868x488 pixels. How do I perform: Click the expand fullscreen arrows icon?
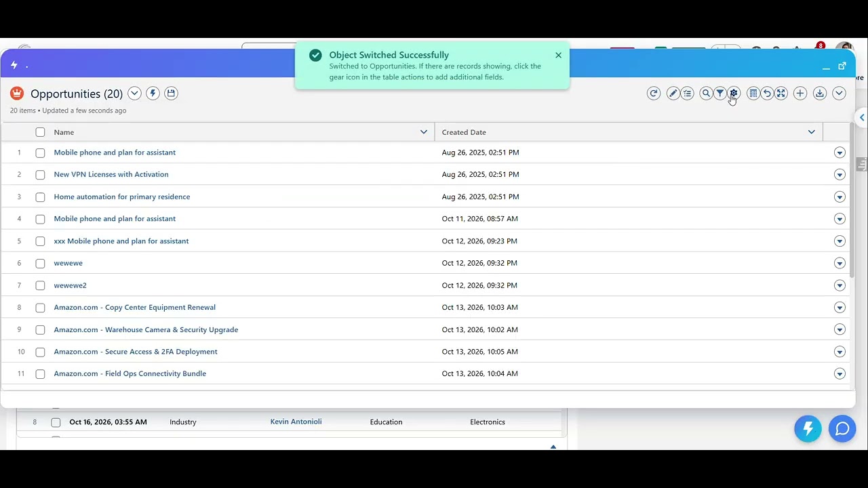tap(781, 94)
